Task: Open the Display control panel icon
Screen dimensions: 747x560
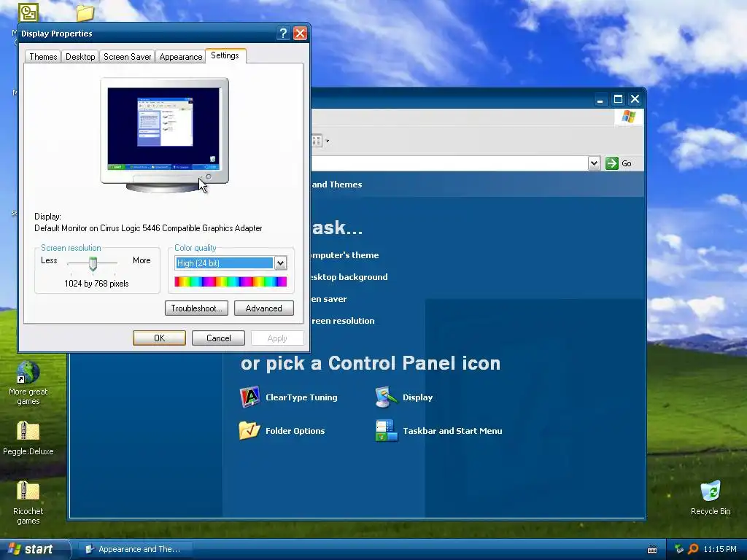Action: pyautogui.click(x=387, y=397)
